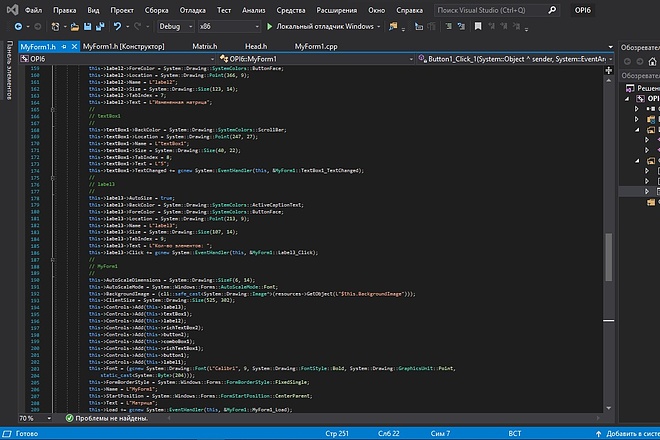Click the Visual Studio logo icon
Image resolution: width=660 pixels, height=440 pixels.
[x=13, y=9]
